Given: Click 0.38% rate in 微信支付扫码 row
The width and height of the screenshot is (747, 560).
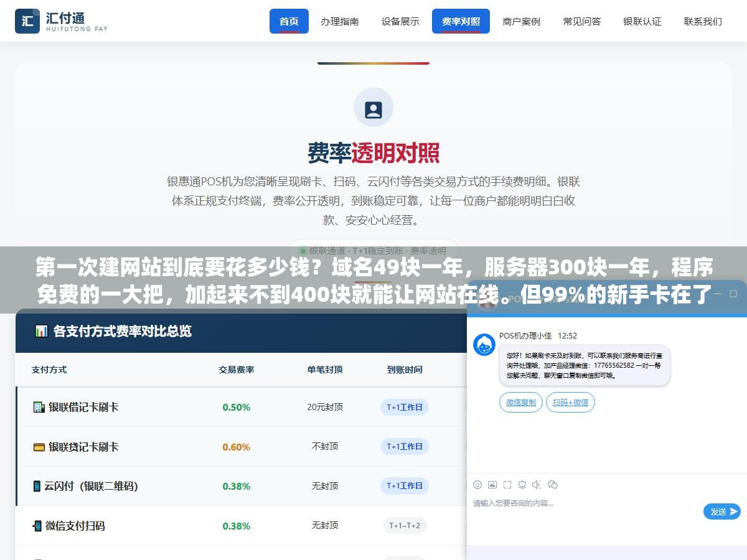Looking at the screenshot, I should [237, 526].
